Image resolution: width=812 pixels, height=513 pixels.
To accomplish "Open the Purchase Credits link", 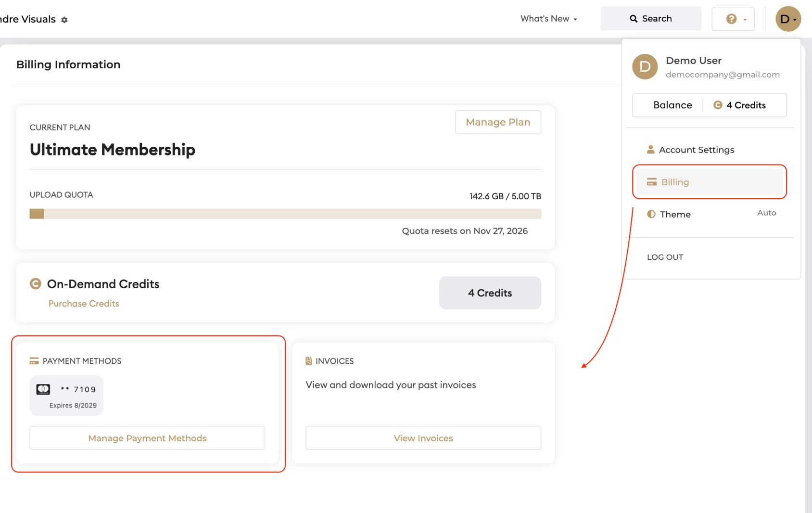I will (x=84, y=304).
